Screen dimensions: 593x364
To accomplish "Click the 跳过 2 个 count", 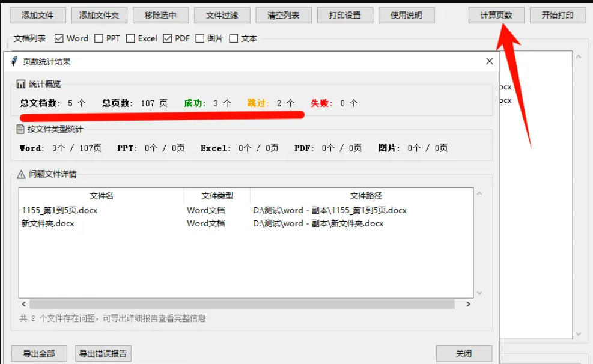I will (x=271, y=103).
